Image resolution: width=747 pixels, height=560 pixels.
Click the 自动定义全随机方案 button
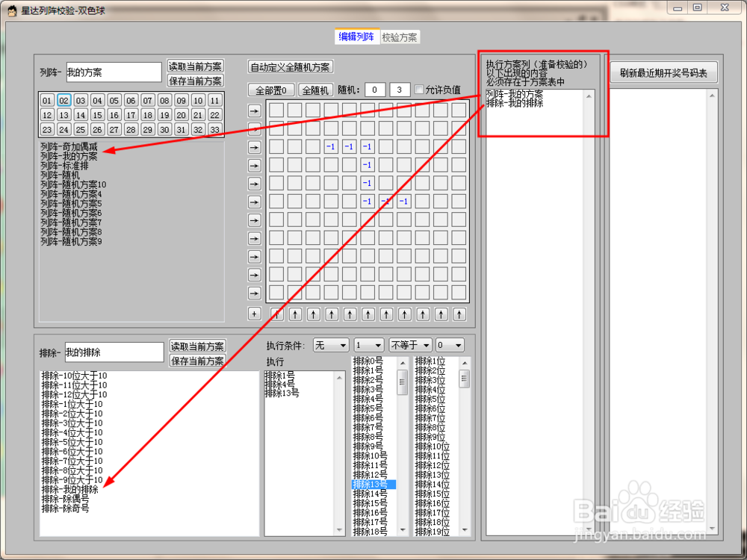[x=291, y=67]
